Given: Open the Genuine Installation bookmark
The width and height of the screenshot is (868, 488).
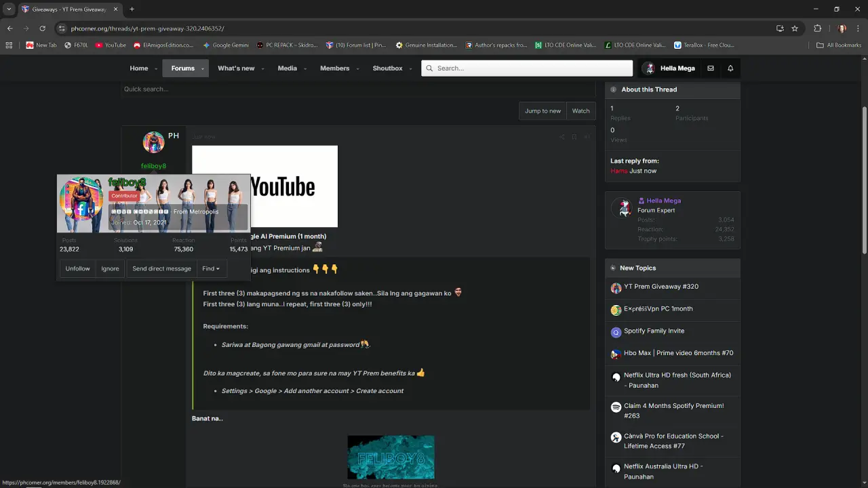Looking at the screenshot, I should pyautogui.click(x=427, y=45).
